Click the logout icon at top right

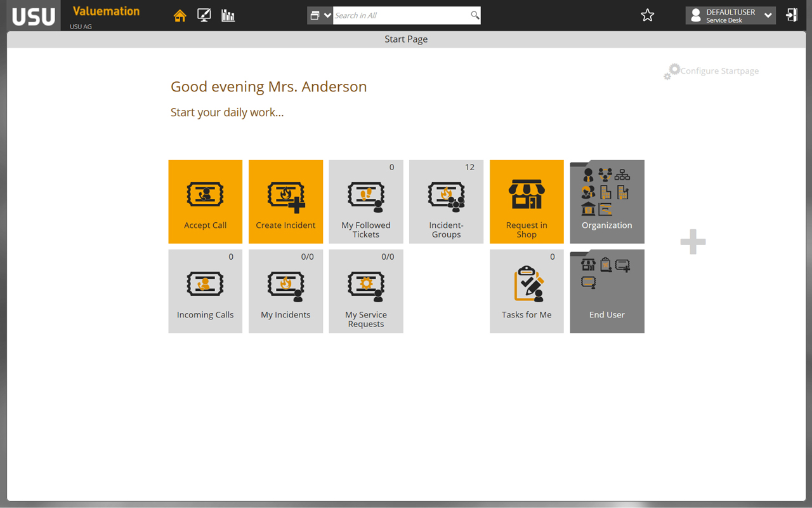tap(791, 15)
